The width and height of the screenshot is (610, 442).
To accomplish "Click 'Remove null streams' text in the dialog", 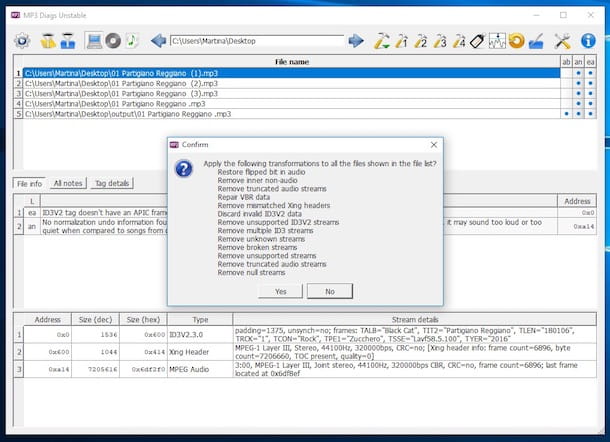I will click(x=251, y=273).
